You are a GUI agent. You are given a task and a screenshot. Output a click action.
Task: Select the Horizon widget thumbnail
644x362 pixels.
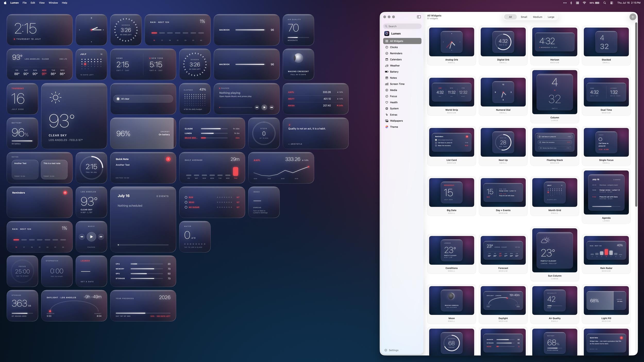pos(554,42)
